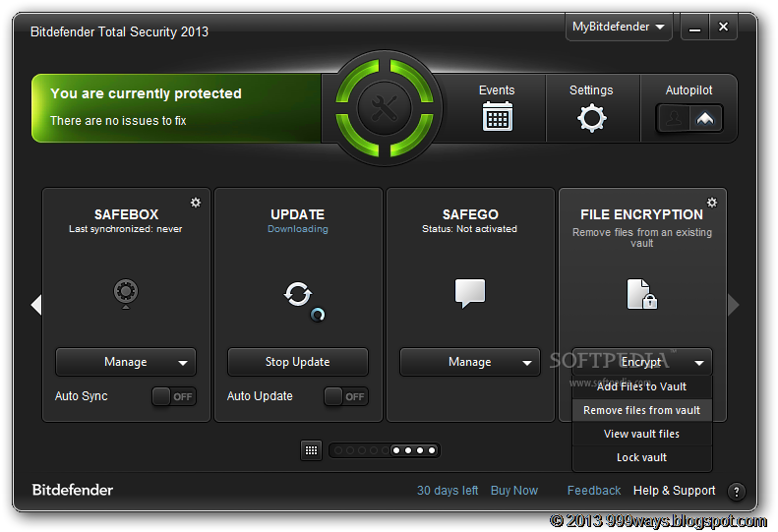The image size is (778, 532).
Task: Select Add Files to Vault
Action: [642, 386]
